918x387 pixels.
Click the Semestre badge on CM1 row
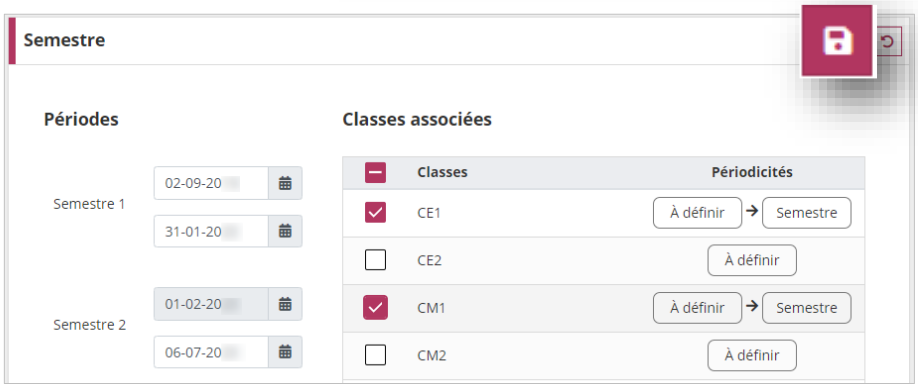(807, 308)
